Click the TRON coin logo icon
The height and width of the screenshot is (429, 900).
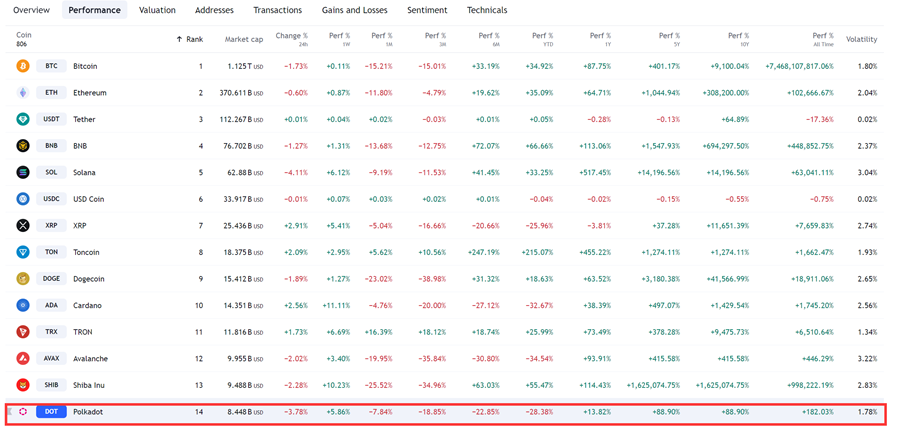click(23, 332)
